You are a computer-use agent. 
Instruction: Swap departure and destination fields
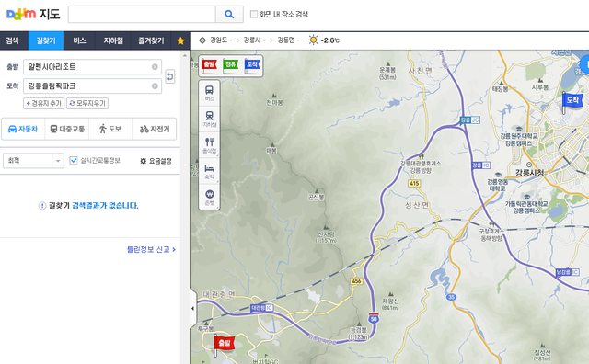[170, 76]
